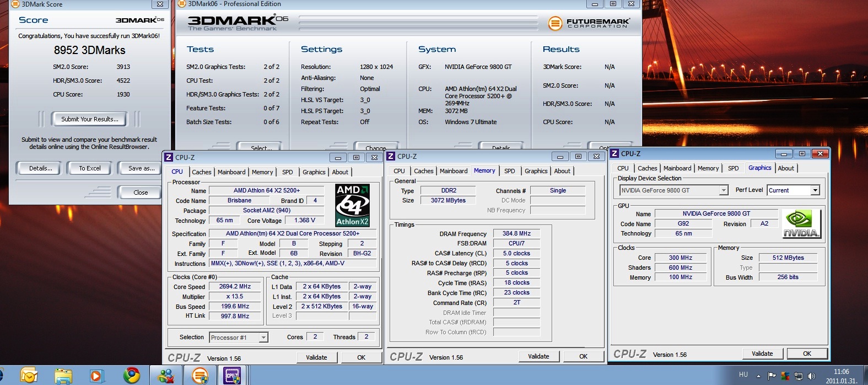The width and height of the screenshot is (868, 385).
Task: Open About tab in the Memory timings window
Action: coord(562,171)
